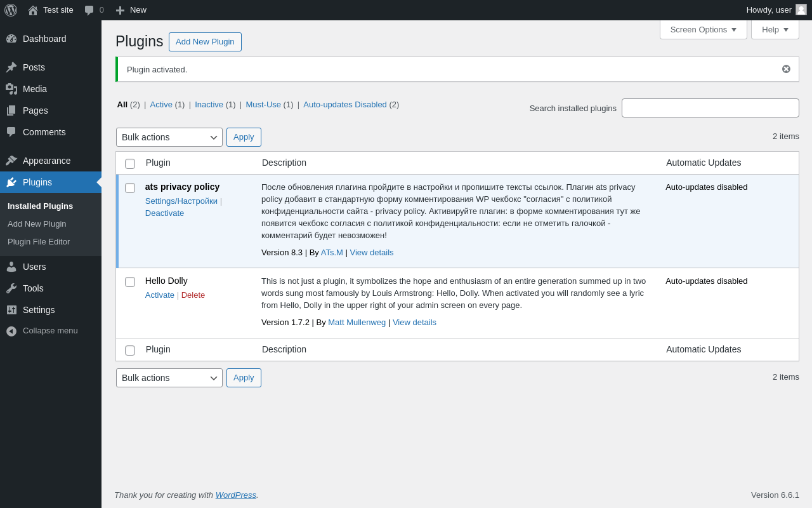Click the Add New Plugin button
This screenshot has height=508, width=812.
coord(205,42)
